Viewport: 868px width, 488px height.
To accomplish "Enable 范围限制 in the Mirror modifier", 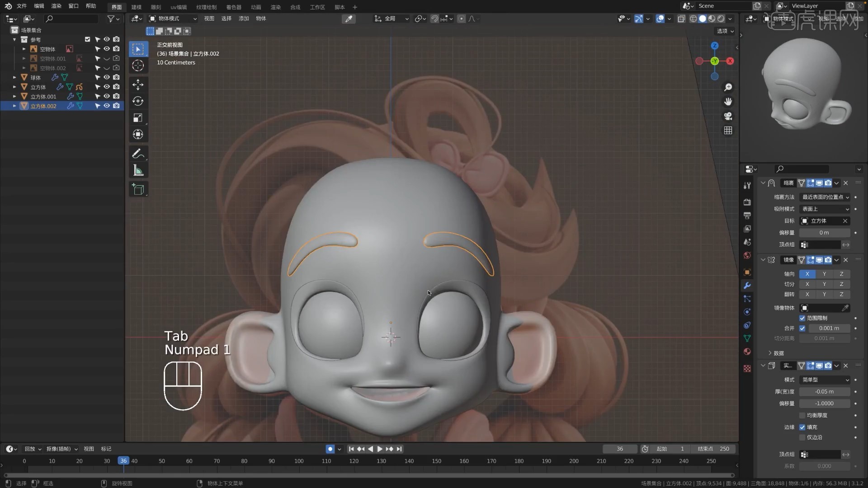I will tap(803, 318).
